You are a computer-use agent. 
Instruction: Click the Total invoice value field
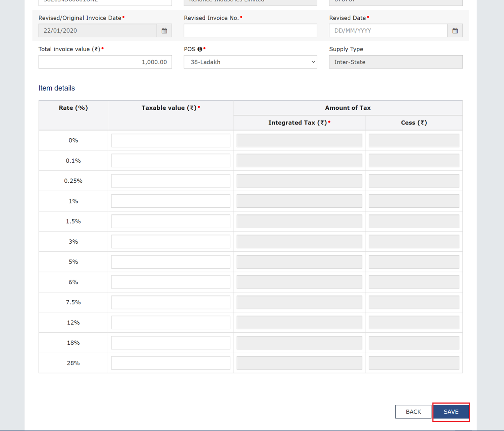point(105,62)
